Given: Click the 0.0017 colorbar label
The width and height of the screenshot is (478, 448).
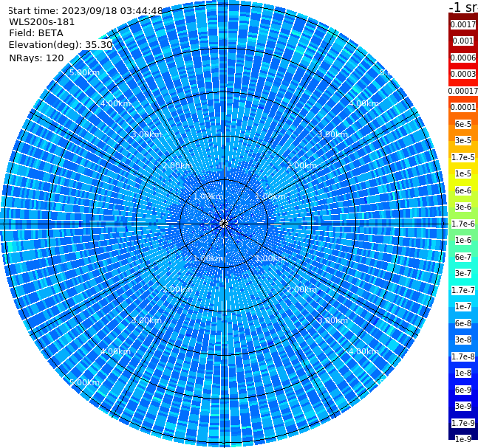Looking at the screenshot, I should pyautogui.click(x=463, y=24).
